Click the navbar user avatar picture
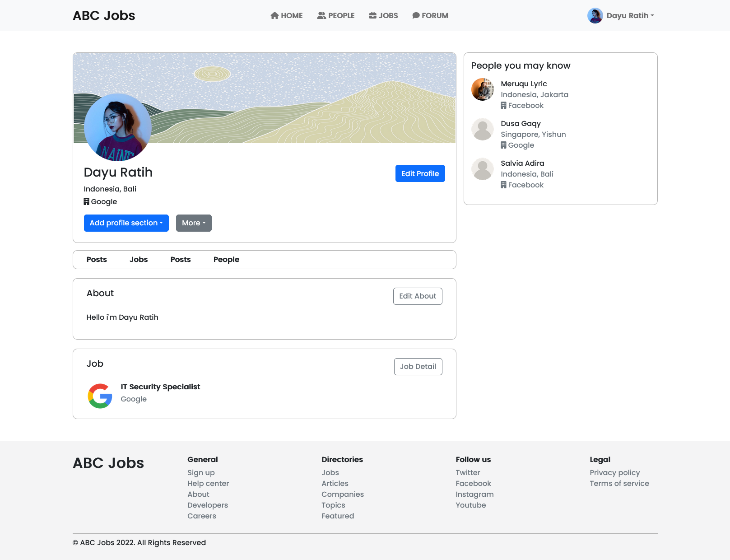This screenshot has width=730, height=560. [595, 15]
